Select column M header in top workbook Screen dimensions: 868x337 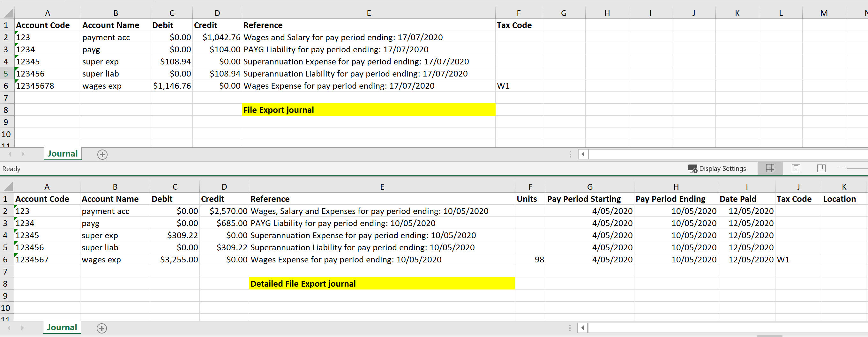pos(824,13)
